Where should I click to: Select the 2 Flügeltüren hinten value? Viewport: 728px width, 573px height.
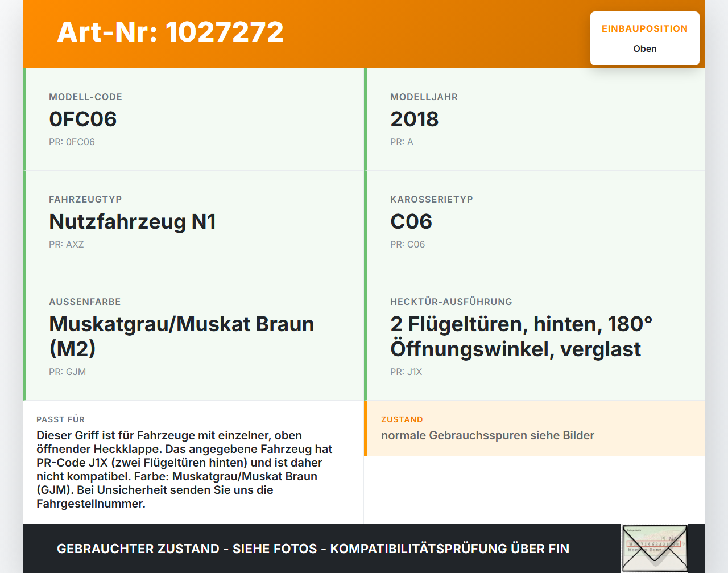[522, 336]
